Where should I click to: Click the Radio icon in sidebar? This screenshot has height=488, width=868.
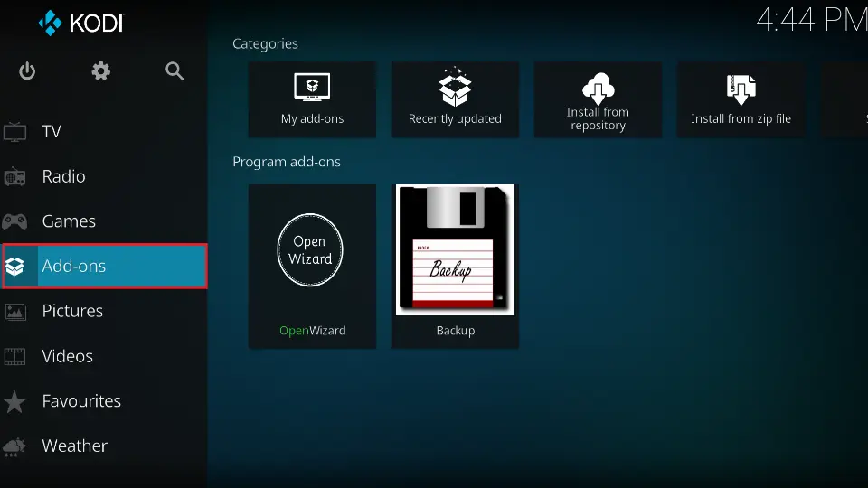[15, 177]
